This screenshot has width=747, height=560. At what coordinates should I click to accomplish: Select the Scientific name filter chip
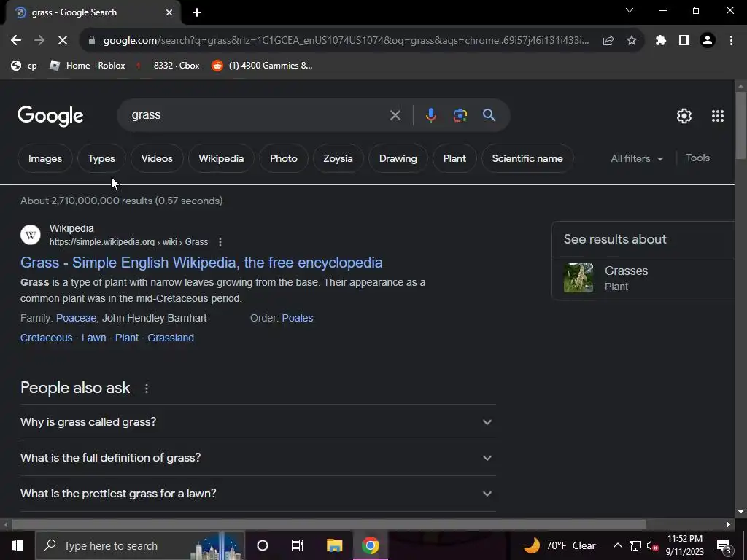pos(527,158)
